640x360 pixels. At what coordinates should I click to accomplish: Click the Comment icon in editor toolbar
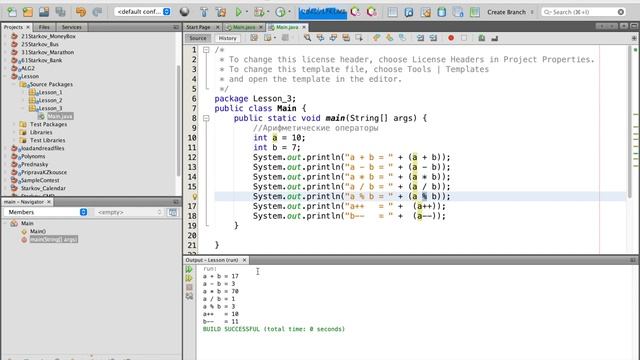[482, 38]
